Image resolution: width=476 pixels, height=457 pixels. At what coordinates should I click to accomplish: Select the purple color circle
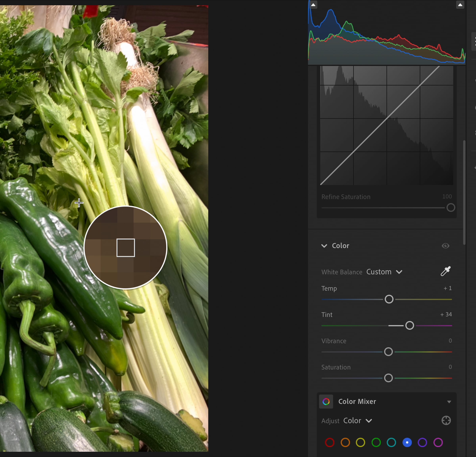click(422, 443)
